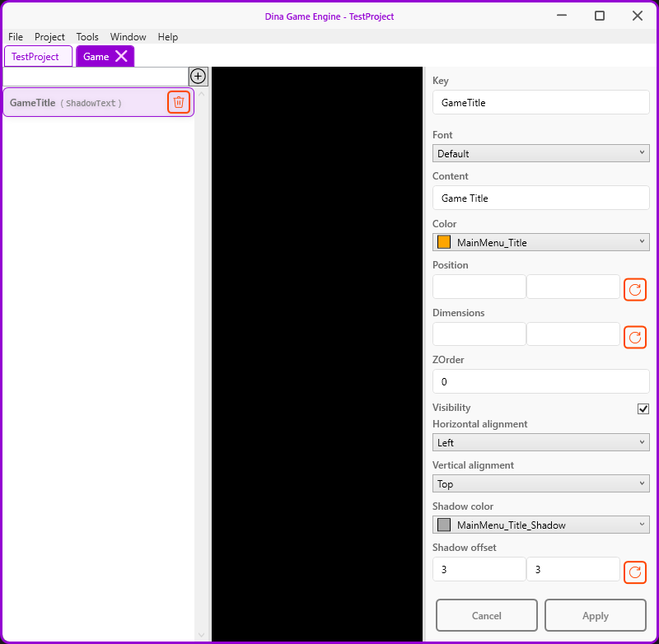Click the first Dimensions input field
The image size is (659, 644).
(479, 334)
